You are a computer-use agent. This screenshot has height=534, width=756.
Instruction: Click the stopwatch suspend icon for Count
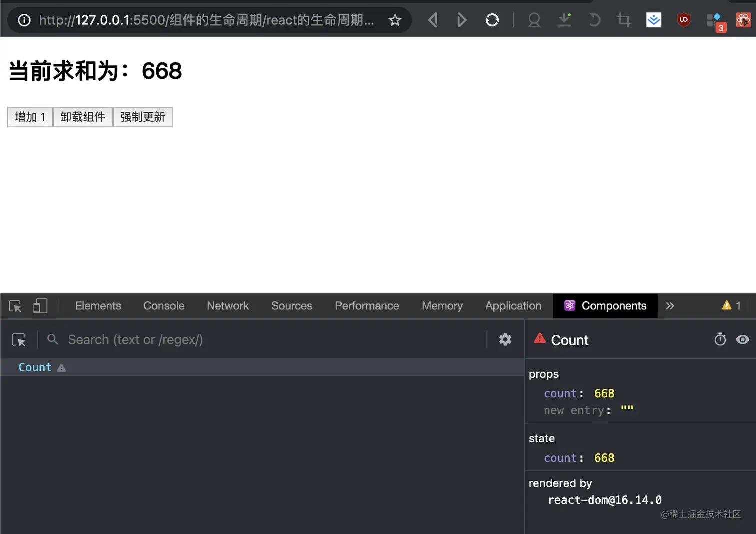click(720, 339)
